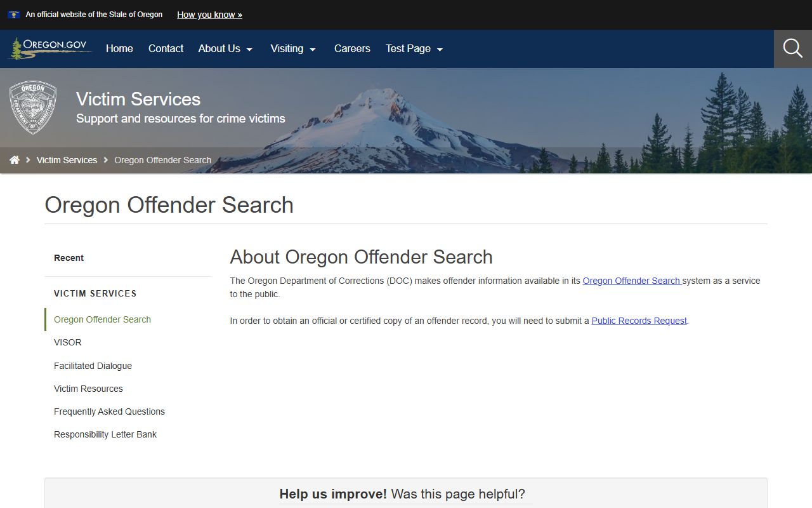Expand the About Us dropdown menu
Image resolution: width=812 pixels, height=508 pixels.
point(225,48)
